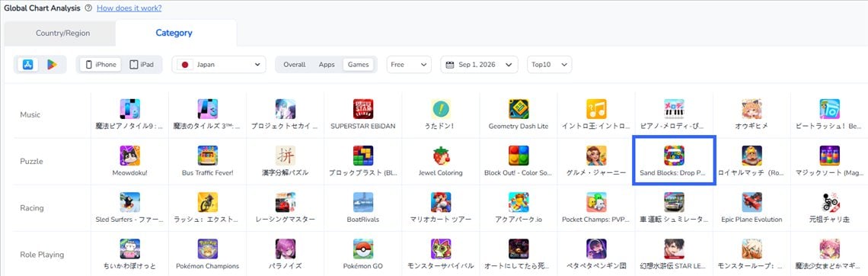The height and width of the screenshot is (276, 868).
Task: Click the Pokémon GO title text
Action: pos(363,265)
